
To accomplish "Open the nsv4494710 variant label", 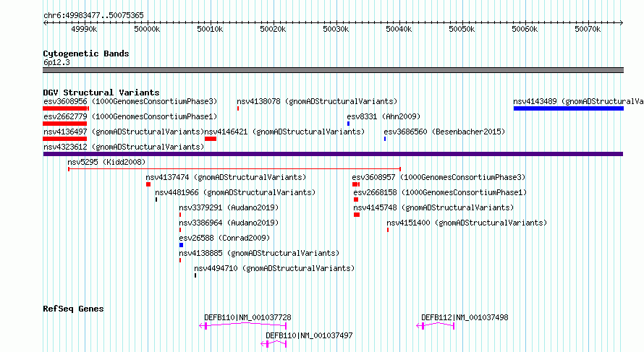I will pos(274,268).
